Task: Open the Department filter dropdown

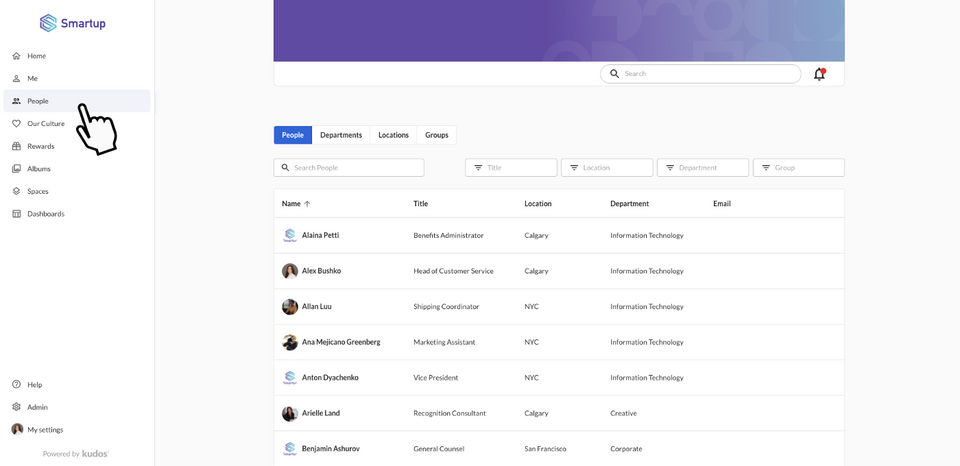Action: (x=703, y=168)
